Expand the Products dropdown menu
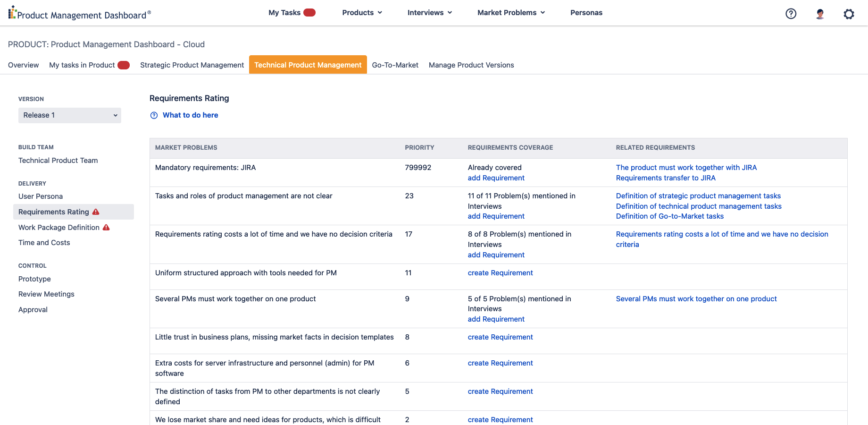Screen dimensions: 868x425 point(362,13)
